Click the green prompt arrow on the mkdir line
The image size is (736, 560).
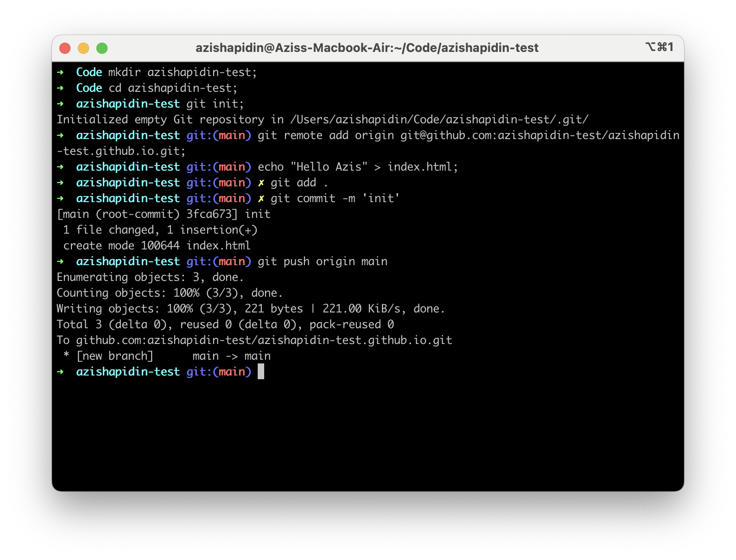60,72
